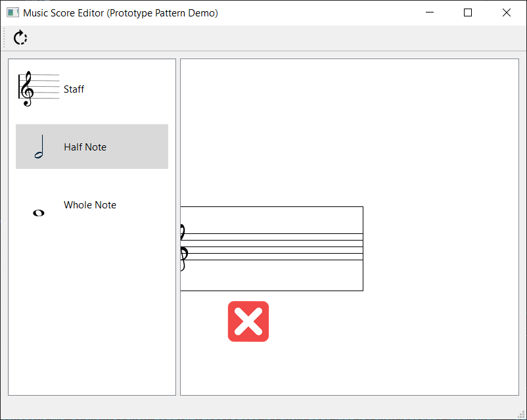Viewport: 527px width, 420px height.
Task: Click the Staff label in palette
Action: pos(74,89)
